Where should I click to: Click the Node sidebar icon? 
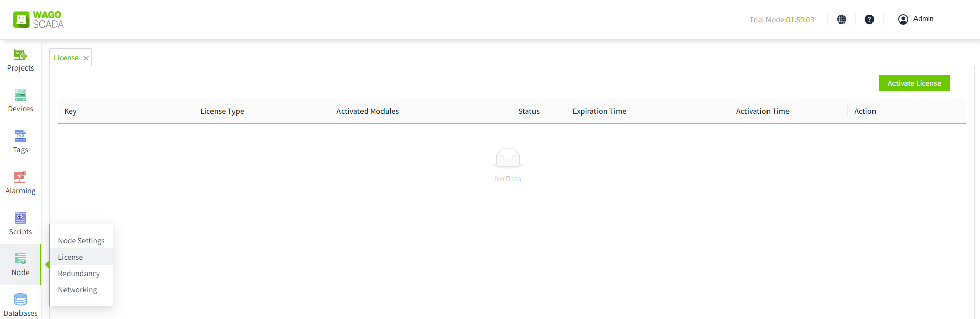coord(20,259)
